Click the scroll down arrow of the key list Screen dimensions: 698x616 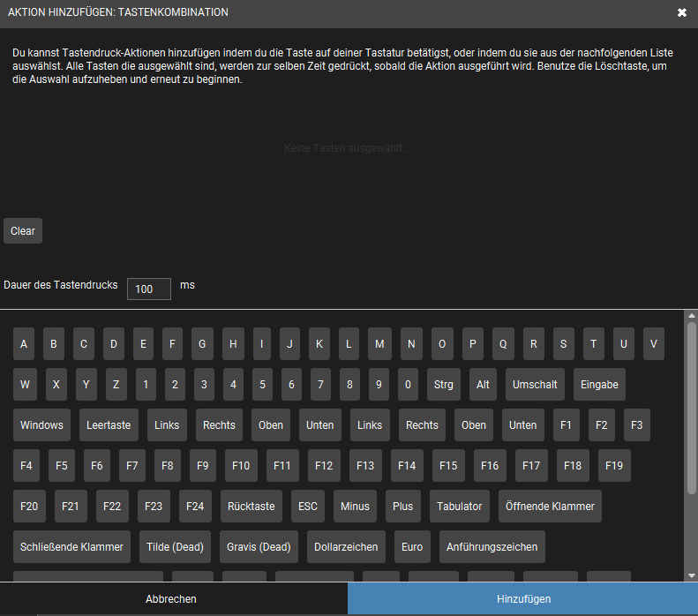692,575
